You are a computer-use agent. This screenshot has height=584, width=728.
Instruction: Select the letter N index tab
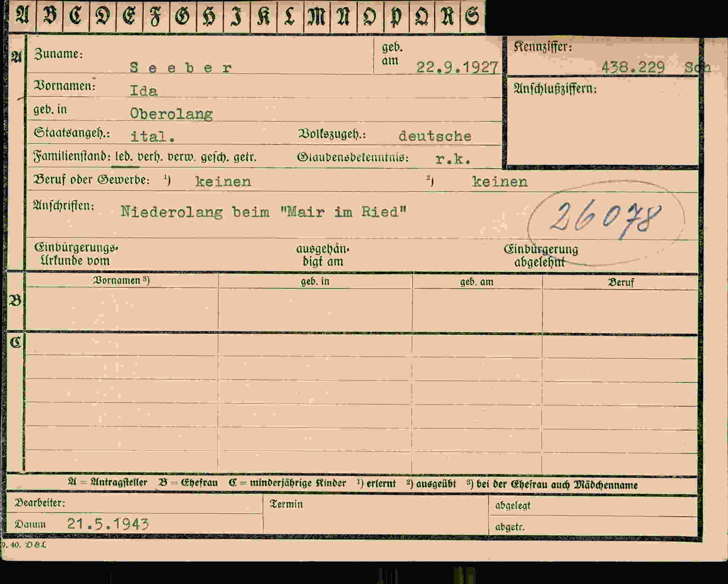coord(344,16)
